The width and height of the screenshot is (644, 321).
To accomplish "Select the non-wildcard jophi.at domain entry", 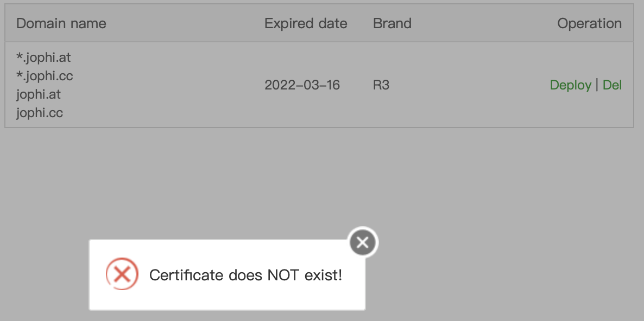I will pyautogui.click(x=39, y=94).
